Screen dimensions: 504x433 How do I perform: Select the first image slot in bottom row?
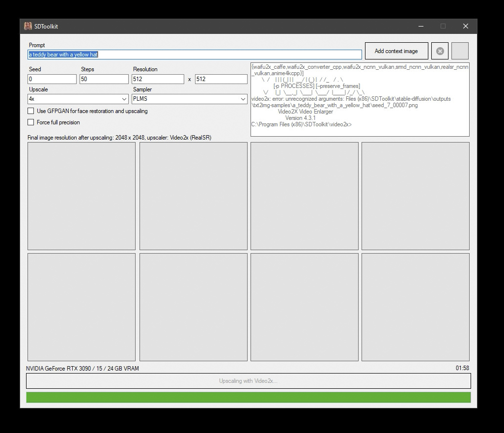pos(82,307)
